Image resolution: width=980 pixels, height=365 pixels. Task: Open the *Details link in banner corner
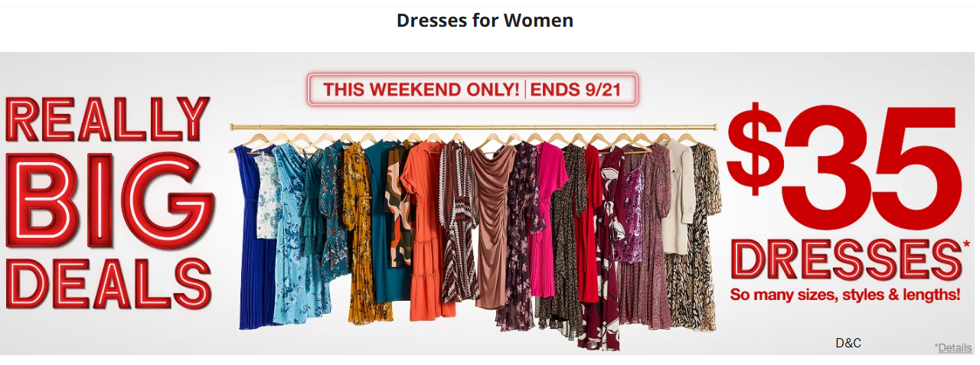(x=953, y=347)
